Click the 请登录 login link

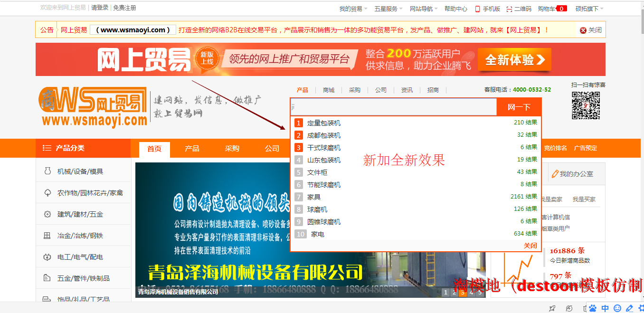point(100,8)
